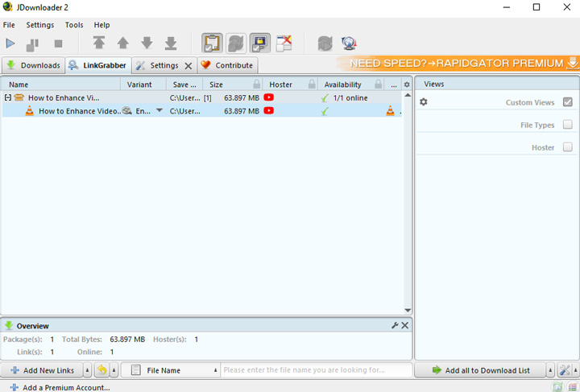The height and width of the screenshot is (392, 580).
Task: Switch to the LinkGrabber tab
Action: [x=98, y=65]
